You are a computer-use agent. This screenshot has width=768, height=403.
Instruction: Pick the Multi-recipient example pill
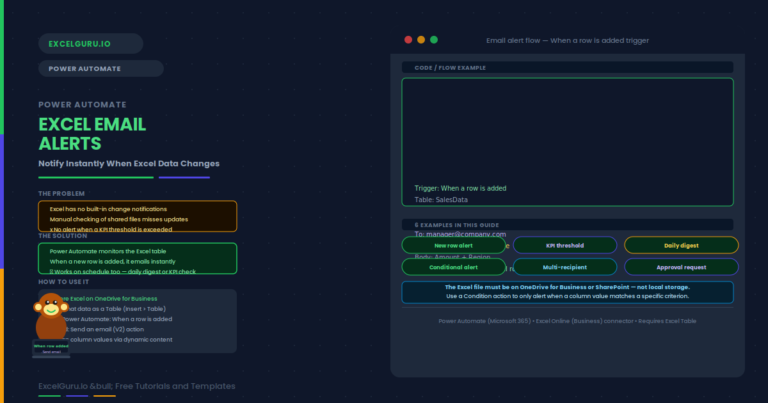(565, 267)
